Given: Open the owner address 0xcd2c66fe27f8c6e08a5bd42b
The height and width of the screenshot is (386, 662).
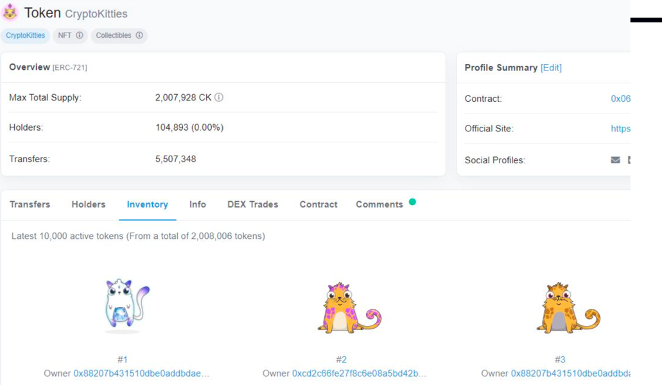Looking at the screenshot, I should [359, 373].
